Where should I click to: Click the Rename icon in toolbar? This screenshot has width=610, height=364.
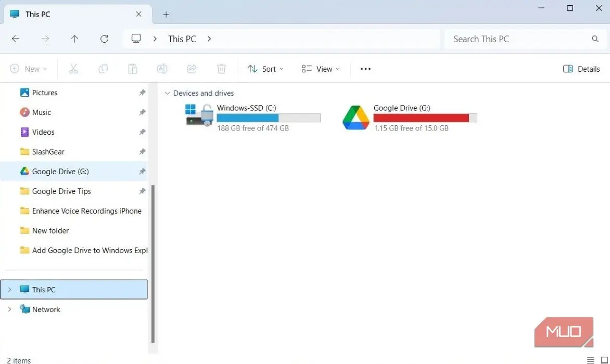162,69
